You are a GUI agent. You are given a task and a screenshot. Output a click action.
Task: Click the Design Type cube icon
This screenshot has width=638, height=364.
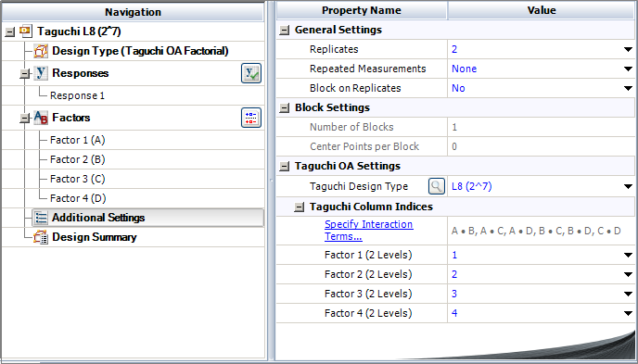pos(41,51)
